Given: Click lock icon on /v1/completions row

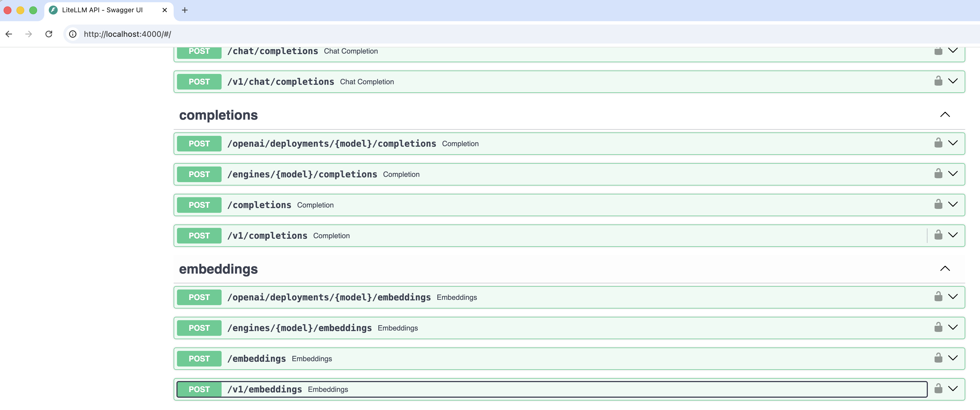Looking at the screenshot, I should coord(938,235).
